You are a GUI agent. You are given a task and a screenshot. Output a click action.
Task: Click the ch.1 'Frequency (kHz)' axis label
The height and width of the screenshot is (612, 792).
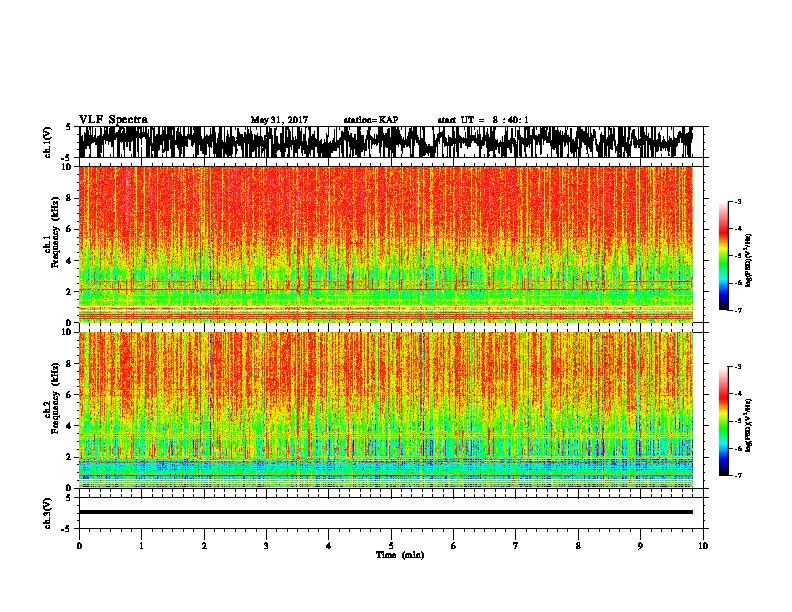click(x=56, y=232)
